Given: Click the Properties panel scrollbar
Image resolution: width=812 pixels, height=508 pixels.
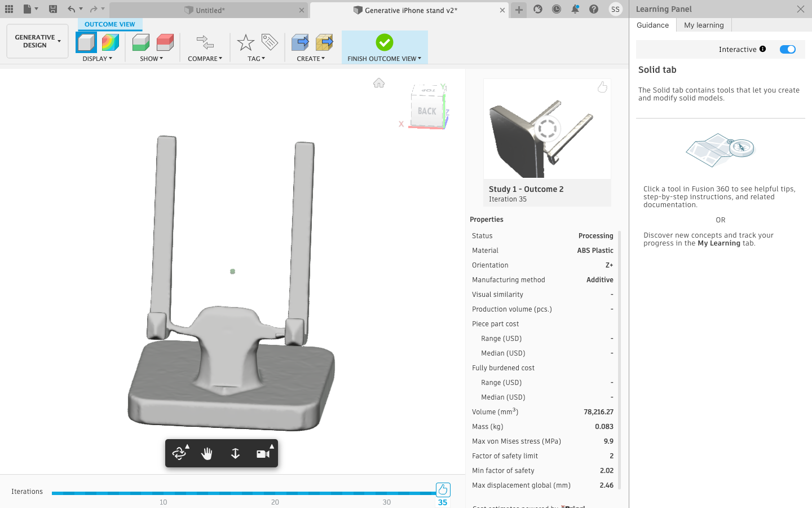Looking at the screenshot, I should coord(619,360).
